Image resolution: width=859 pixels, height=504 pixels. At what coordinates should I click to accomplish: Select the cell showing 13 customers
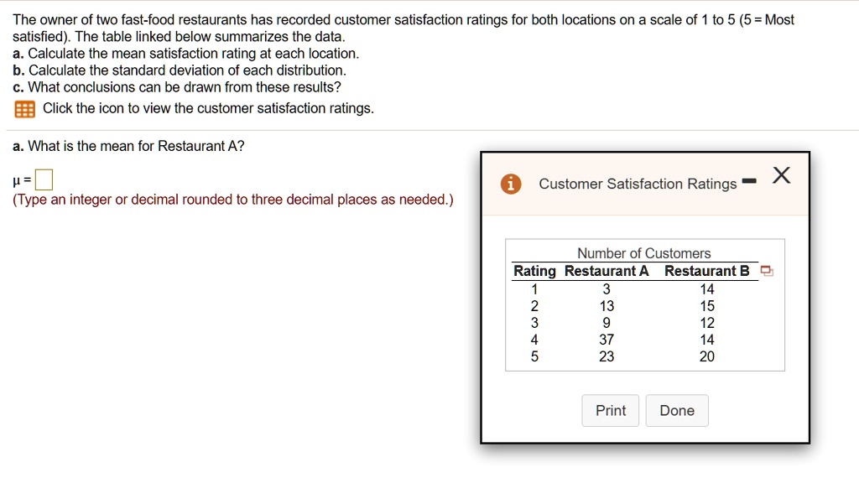(607, 306)
